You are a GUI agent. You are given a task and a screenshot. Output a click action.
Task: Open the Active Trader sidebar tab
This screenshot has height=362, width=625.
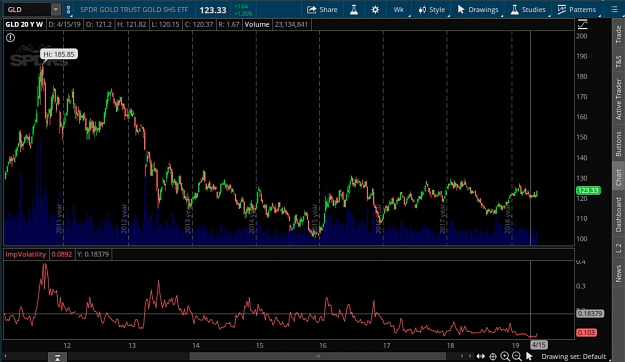click(x=618, y=99)
